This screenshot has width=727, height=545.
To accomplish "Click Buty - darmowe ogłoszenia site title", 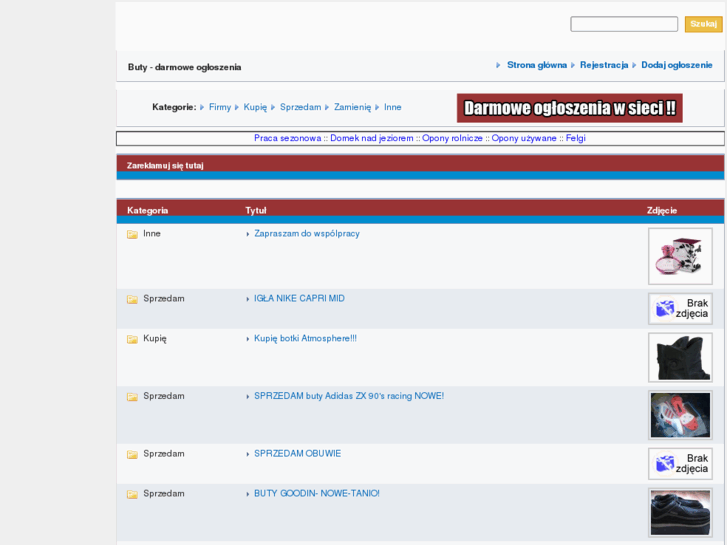I will pos(185,67).
